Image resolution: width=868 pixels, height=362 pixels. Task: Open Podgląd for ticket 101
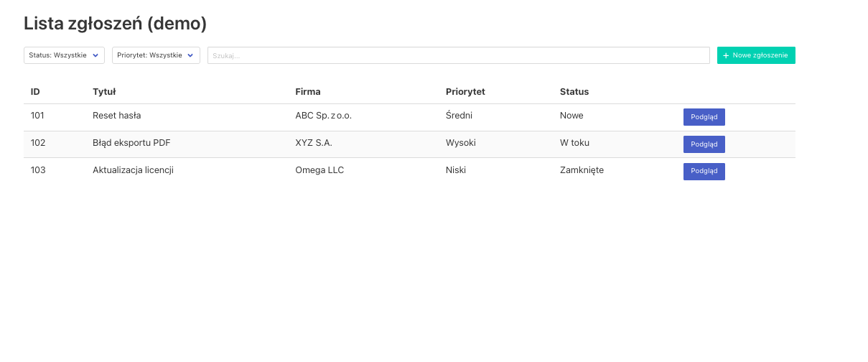coord(704,117)
